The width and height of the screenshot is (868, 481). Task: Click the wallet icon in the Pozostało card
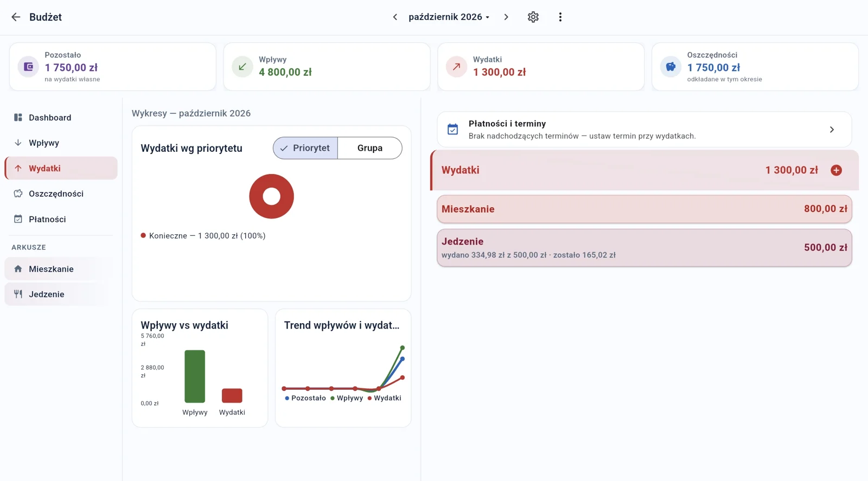point(28,67)
